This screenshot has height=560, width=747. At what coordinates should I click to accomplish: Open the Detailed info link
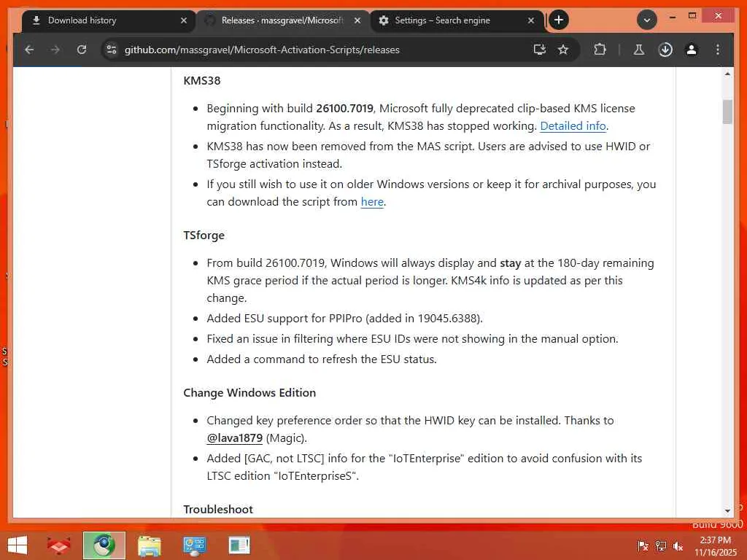point(573,125)
